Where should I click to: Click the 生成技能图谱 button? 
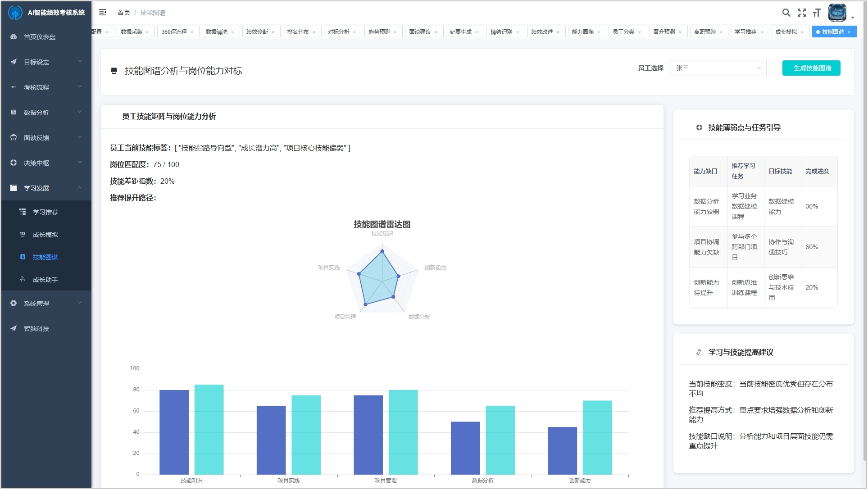pos(811,68)
